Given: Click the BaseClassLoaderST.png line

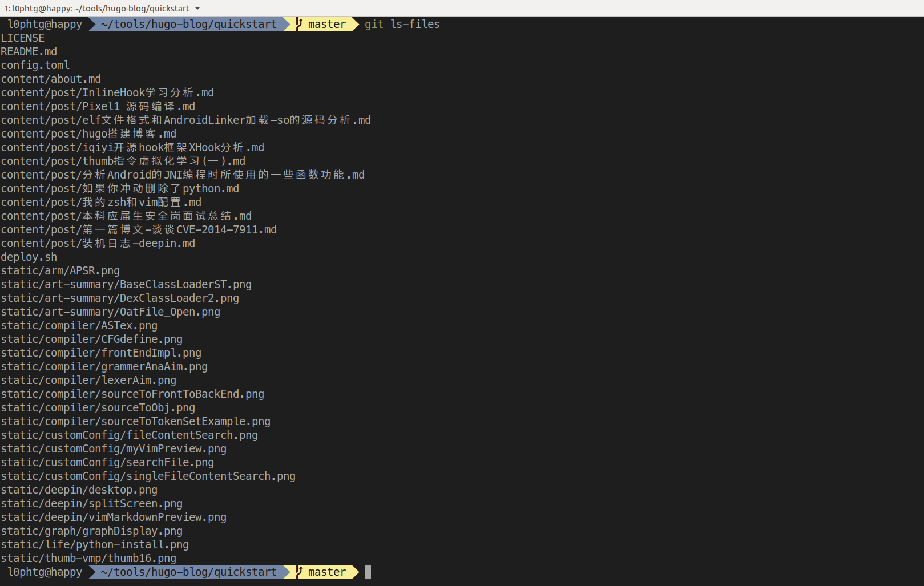Looking at the screenshot, I should coord(126,284).
